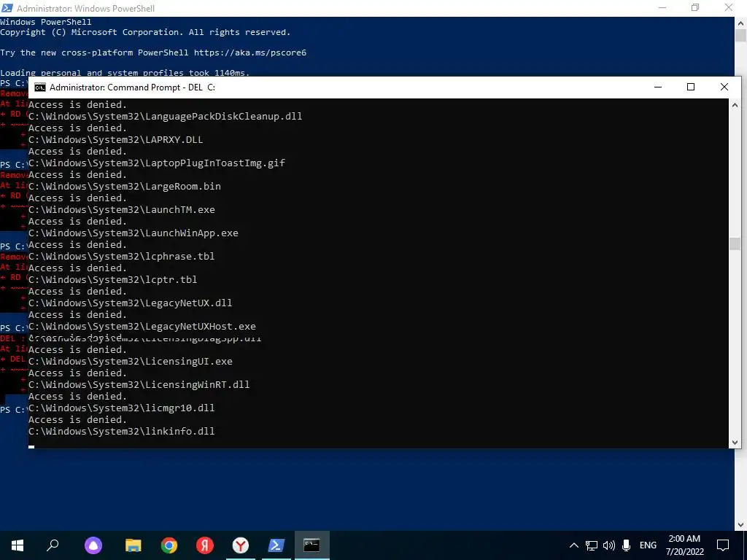Show hidden tray icons chevron
Image resolution: width=747 pixels, height=560 pixels.
(x=574, y=545)
